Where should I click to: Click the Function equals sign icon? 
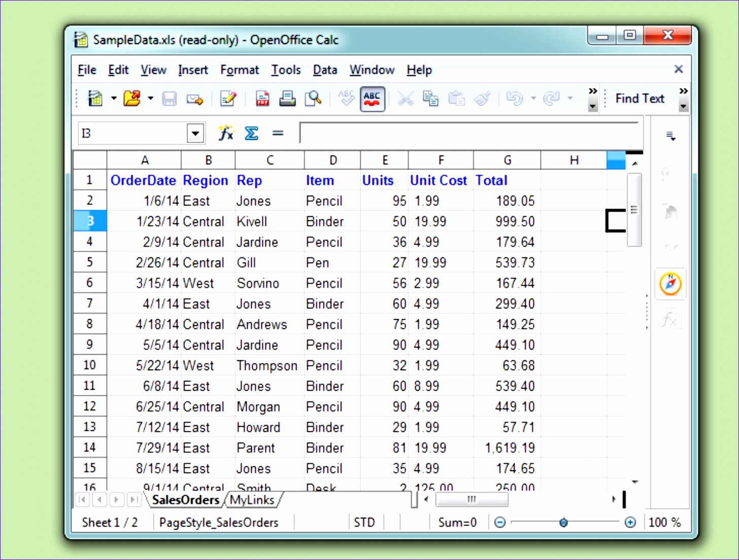click(278, 133)
